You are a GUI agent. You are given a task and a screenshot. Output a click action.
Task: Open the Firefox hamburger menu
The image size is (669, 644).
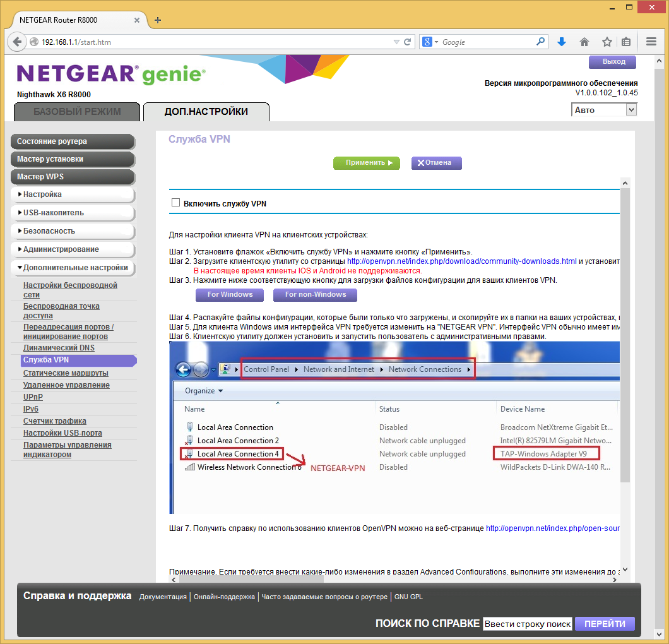point(651,42)
